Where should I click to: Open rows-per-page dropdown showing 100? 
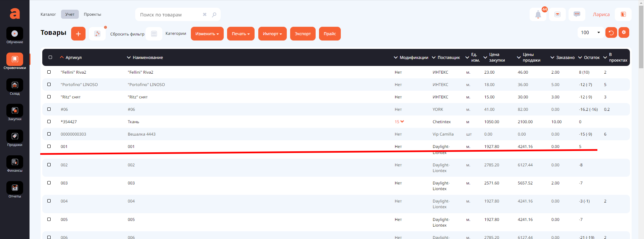pos(590,32)
